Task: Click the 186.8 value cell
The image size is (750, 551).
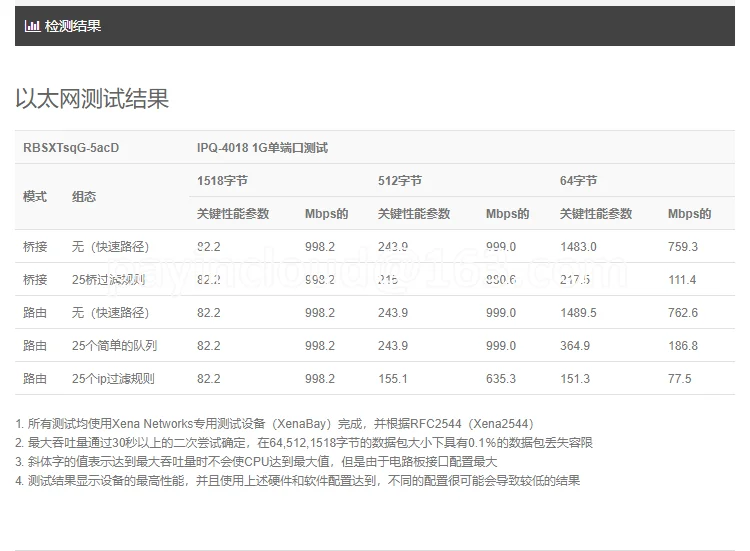Action: click(683, 346)
